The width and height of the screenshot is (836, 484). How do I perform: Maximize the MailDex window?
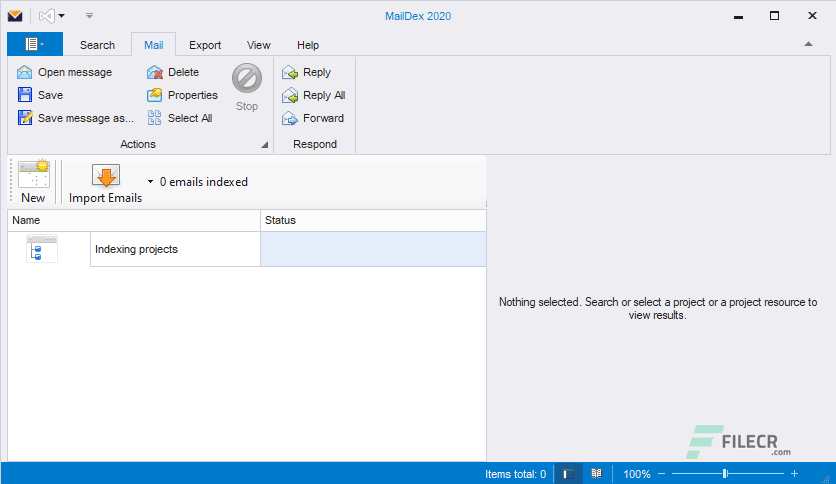(x=775, y=16)
